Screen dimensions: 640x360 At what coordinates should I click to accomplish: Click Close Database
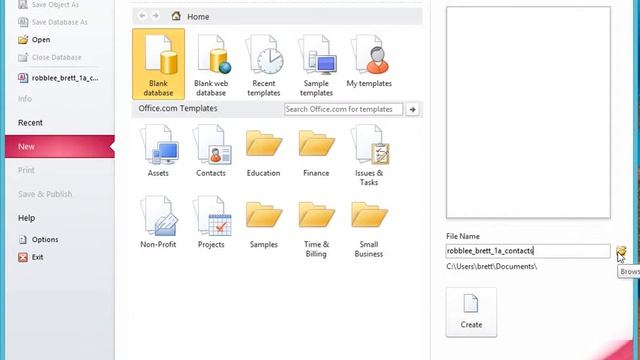tap(50, 57)
